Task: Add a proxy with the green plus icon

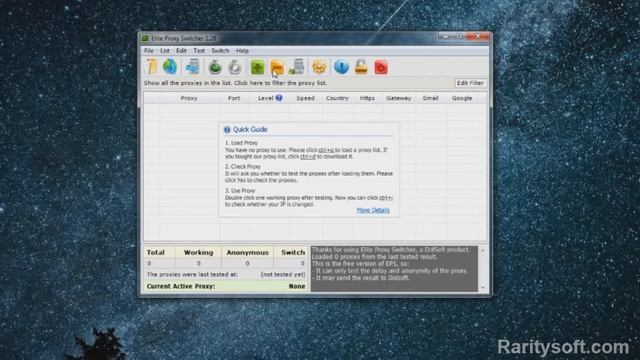Action: (257, 67)
